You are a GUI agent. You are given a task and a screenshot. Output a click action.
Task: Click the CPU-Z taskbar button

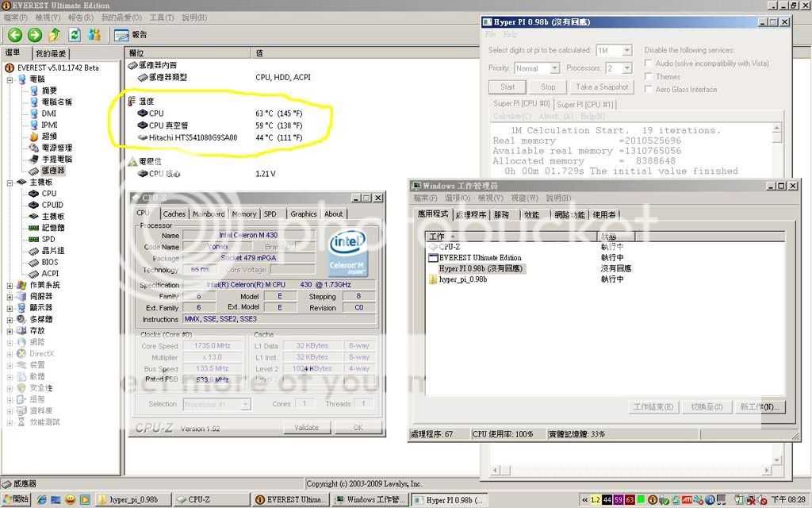(213, 500)
